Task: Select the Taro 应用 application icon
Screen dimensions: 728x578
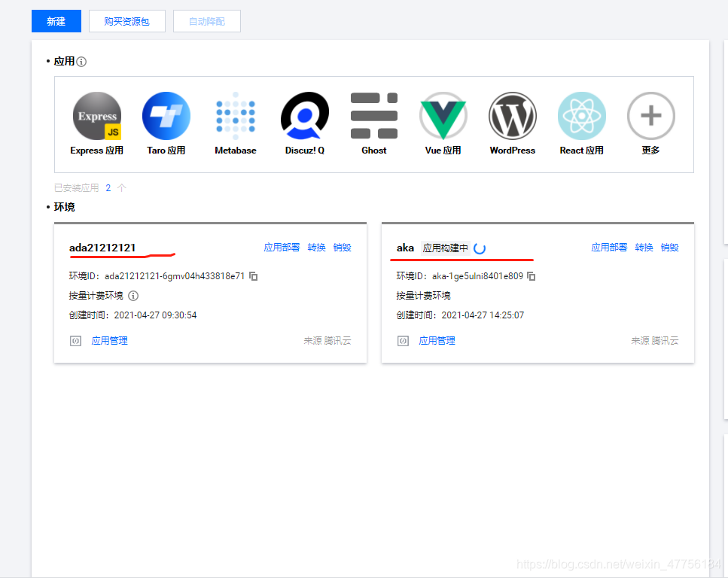Action: pos(166,117)
